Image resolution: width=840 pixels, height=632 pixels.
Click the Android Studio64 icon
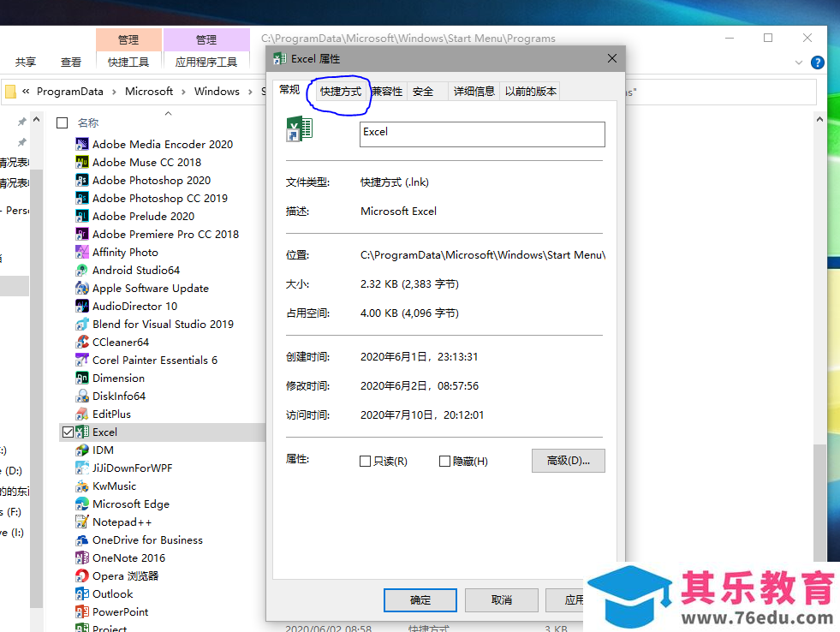(82, 270)
